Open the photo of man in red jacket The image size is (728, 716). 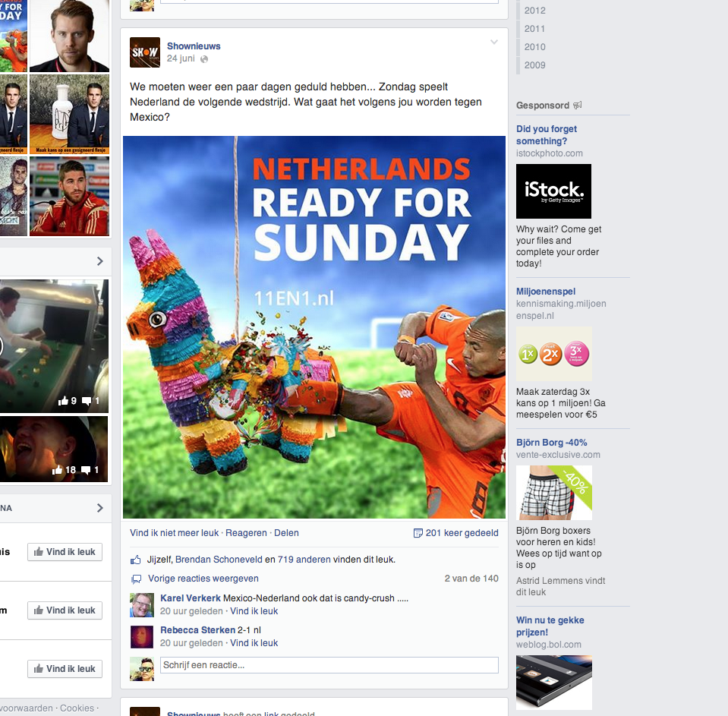click(69, 196)
